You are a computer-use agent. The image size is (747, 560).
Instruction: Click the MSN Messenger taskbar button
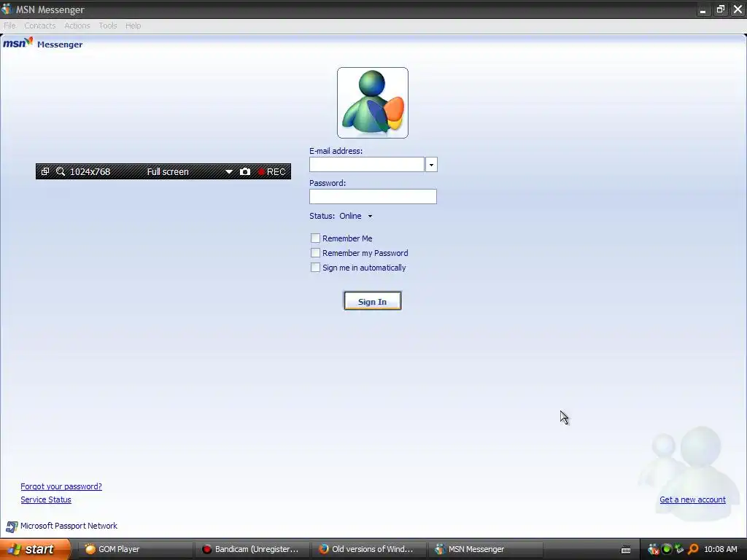(x=486, y=549)
